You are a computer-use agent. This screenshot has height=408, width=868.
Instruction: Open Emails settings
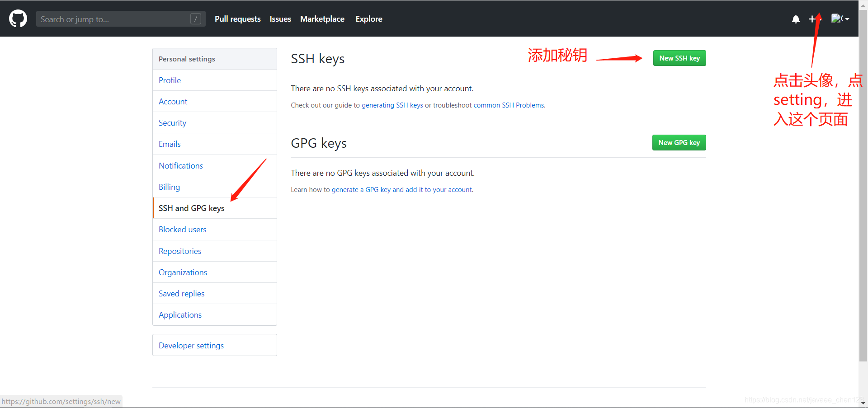pyautogui.click(x=215, y=144)
